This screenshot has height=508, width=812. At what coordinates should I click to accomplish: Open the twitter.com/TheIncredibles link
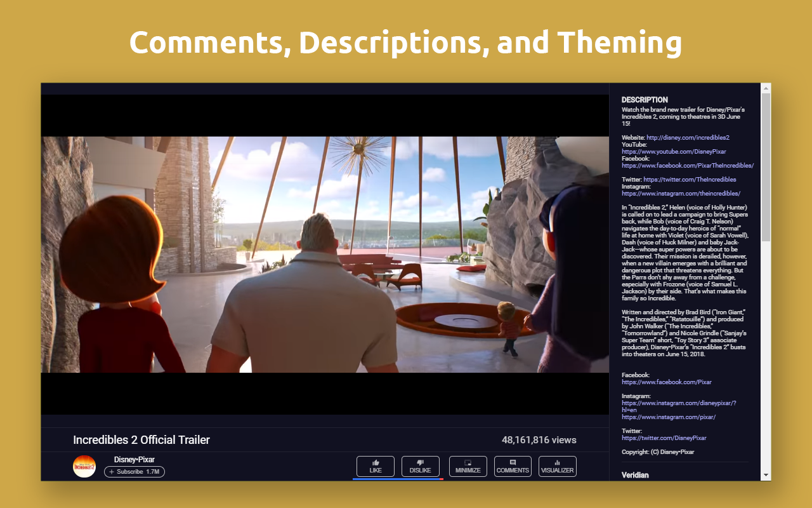690,180
